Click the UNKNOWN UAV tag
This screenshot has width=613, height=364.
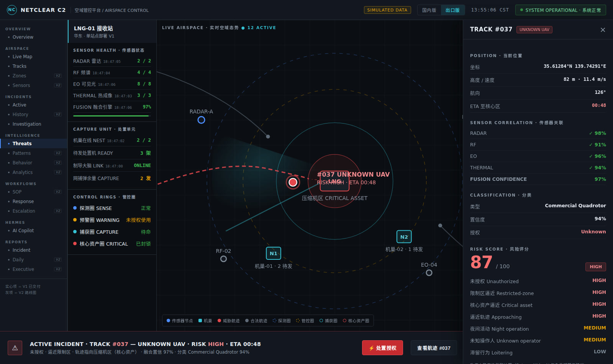[x=534, y=30]
